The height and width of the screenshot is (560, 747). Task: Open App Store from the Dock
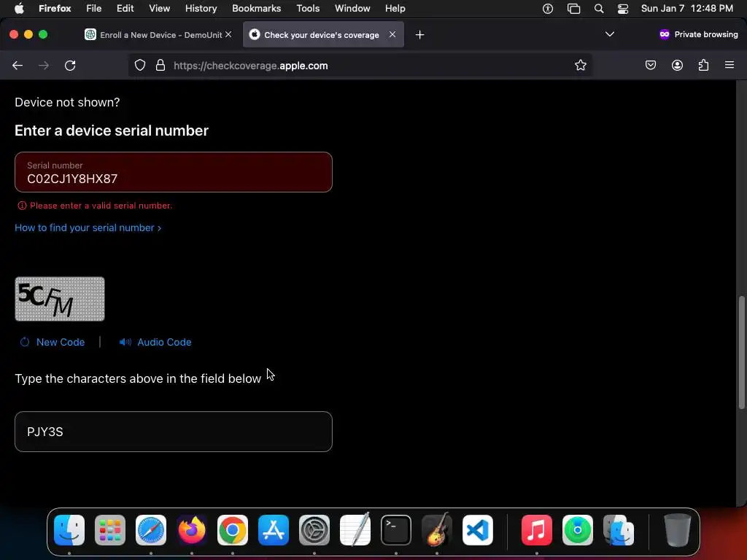(274, 530)
